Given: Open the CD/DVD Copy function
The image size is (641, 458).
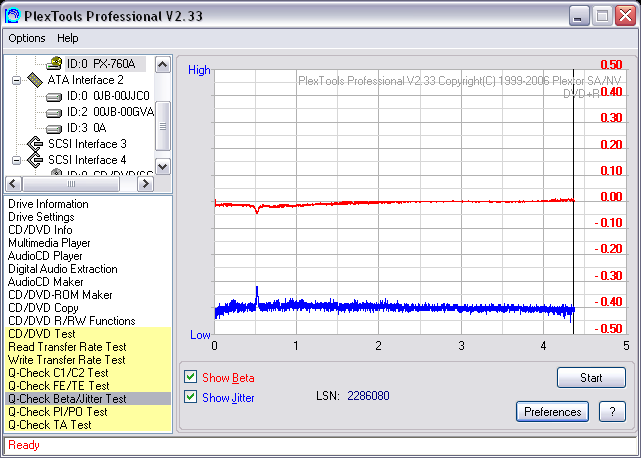Looking at the screenshot, I should pyautogui.click(x=43, y=308).
